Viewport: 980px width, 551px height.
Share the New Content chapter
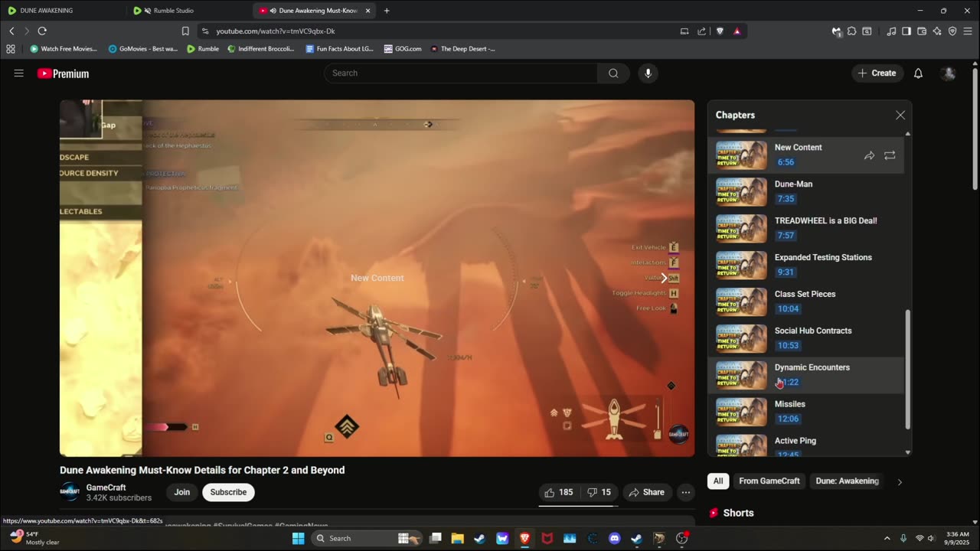[x=869, y=155]
